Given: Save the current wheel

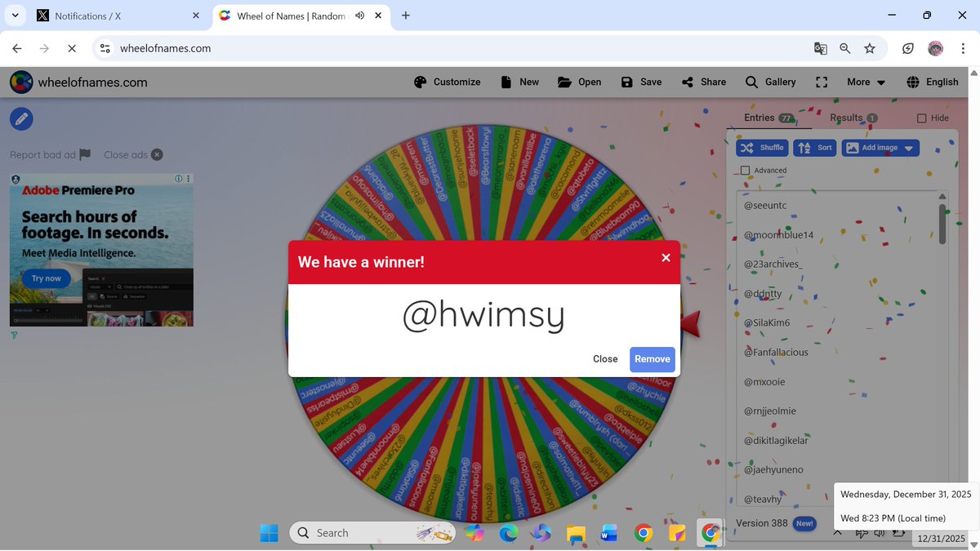Looking at the screenshot, I should click(x=641, y=82).
